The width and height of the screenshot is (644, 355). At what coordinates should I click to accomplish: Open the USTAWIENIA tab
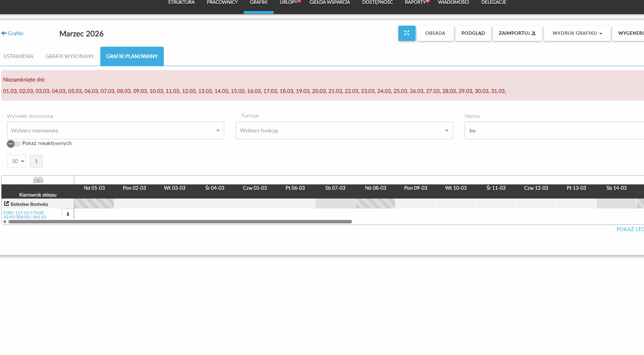pos(18,56)
